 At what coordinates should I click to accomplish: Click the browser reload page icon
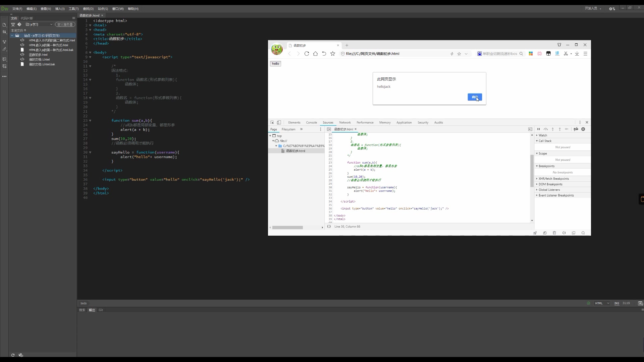[307, 54]
